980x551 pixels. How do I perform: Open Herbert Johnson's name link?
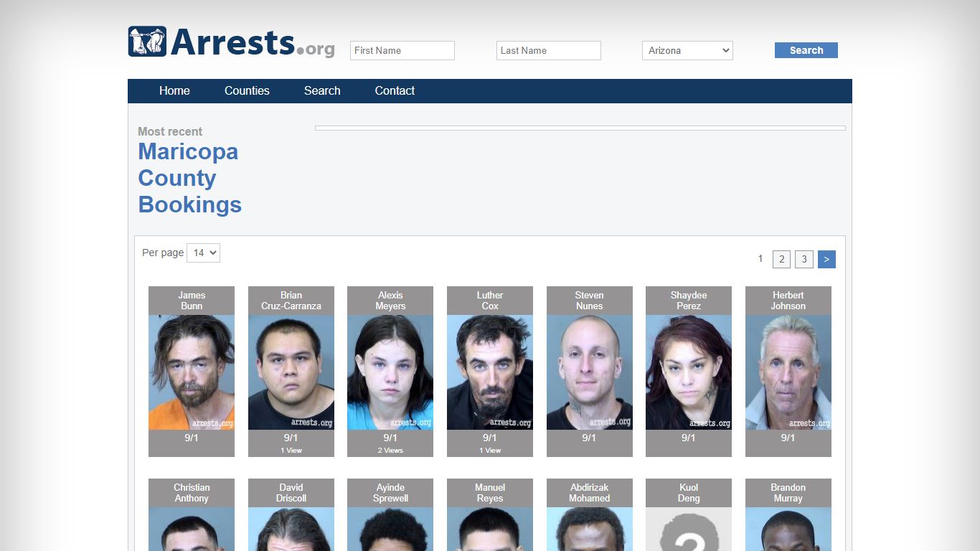pyautogui.click(x=788, y=301)
